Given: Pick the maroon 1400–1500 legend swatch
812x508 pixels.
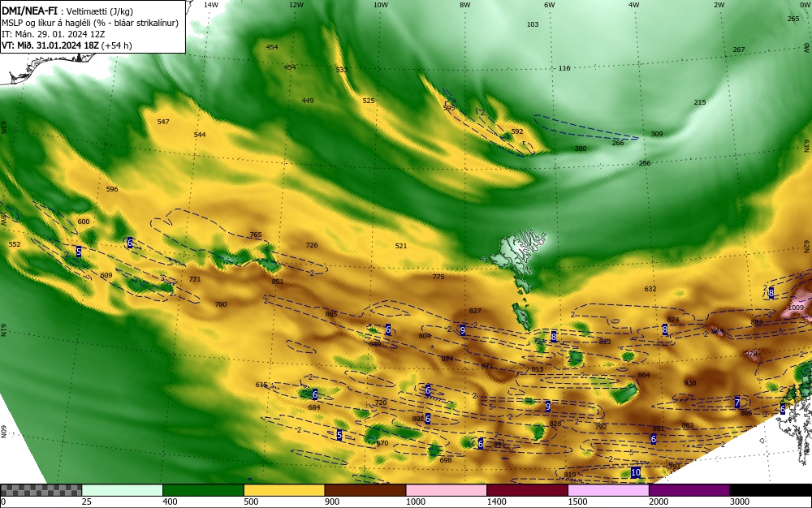Looking at the screenshot, I should pyautogui.click(x=527, y=490).
